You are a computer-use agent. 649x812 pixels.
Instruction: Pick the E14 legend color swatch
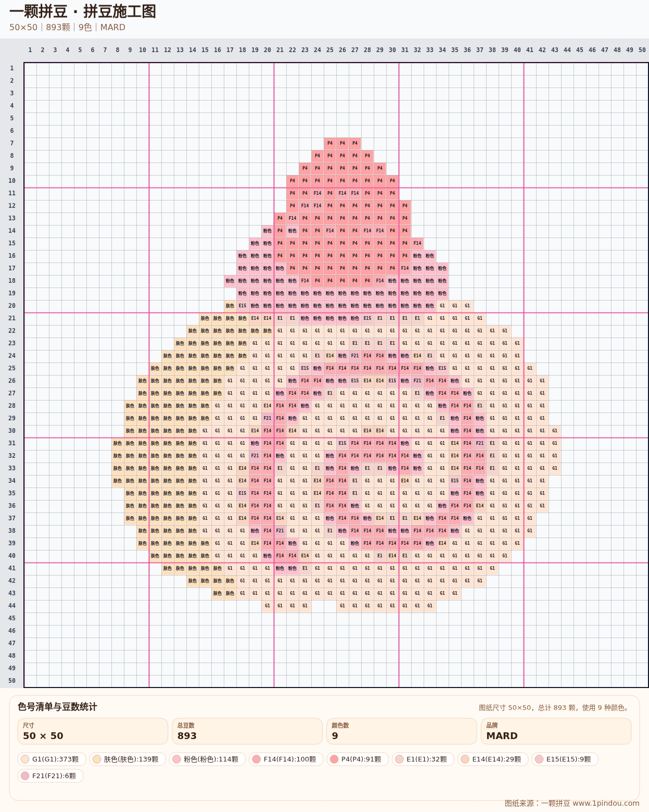[465, 759]
